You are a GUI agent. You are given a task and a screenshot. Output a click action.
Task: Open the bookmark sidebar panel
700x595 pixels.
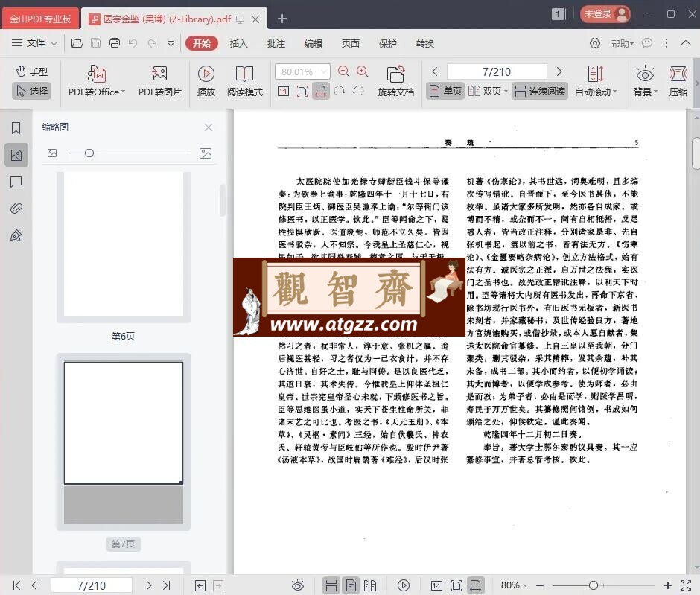click(16, 128)
